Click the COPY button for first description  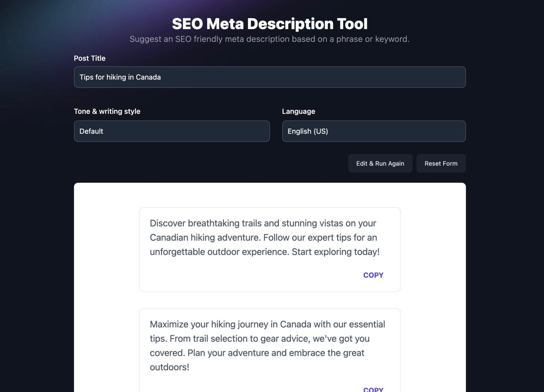click(x=373, y=275)
